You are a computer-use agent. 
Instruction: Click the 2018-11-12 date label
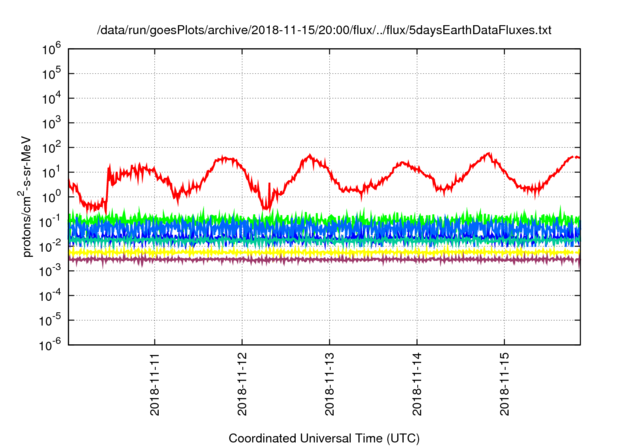(242, 385)
